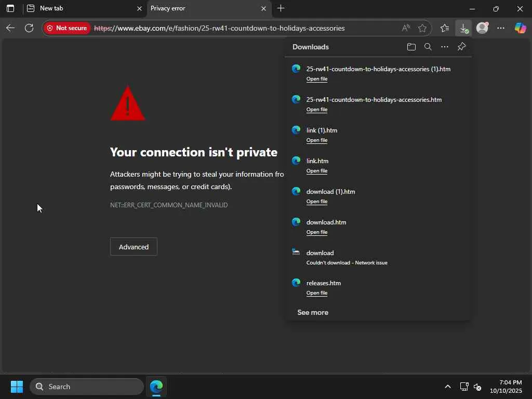
Task: Reload the page with refresh icon
Action: pyautogui.click(x=29, y=28)
